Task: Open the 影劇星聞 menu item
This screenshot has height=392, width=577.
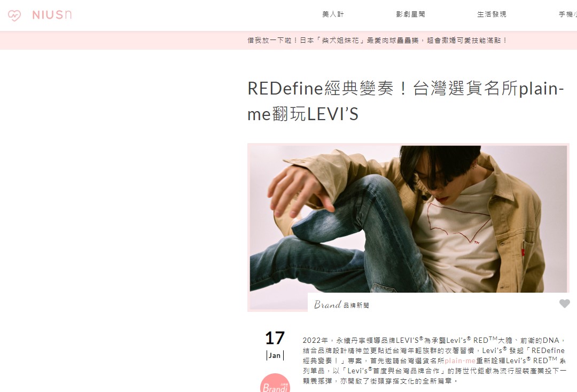Action: 410,14
